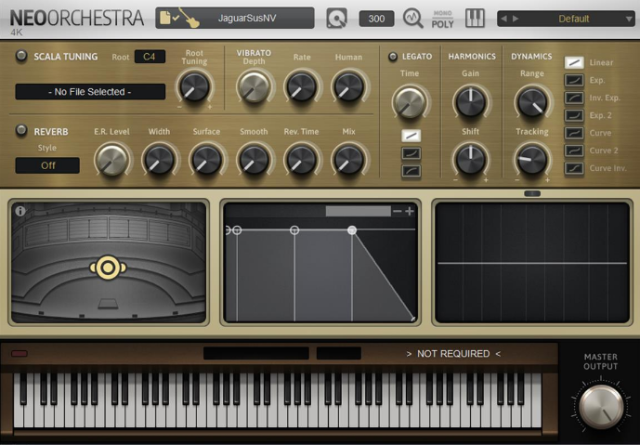Click the wide black display above keyboard
Image resolution: width=640 pixels, height=445 pixels.
click(256, 353)
